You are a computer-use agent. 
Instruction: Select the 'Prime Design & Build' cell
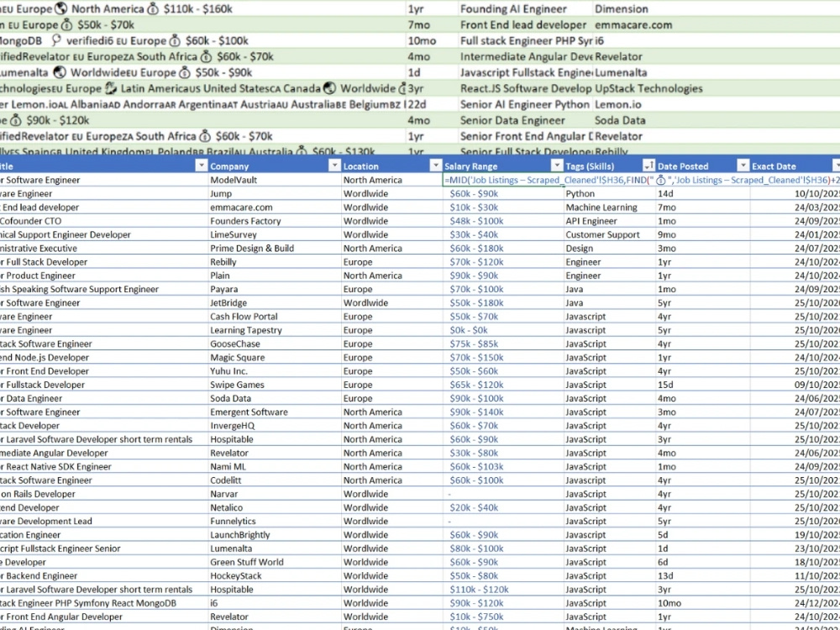coord(275,248)
